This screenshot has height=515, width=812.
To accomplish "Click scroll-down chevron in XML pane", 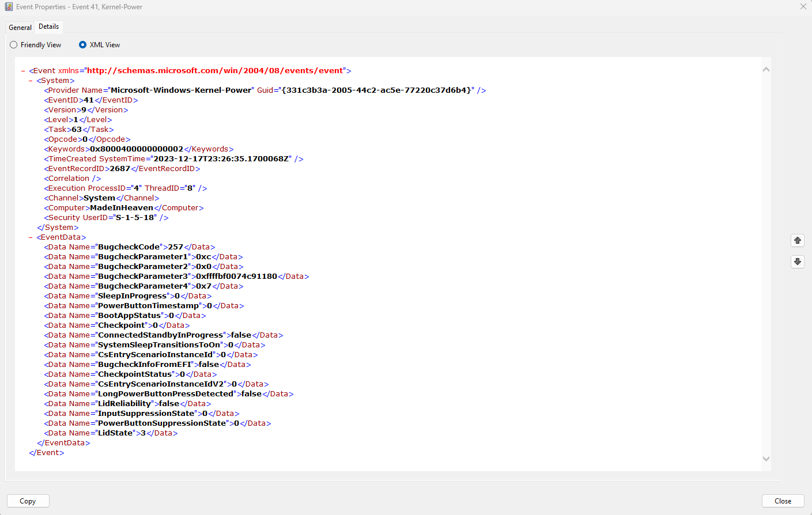I will [x=766, y=459].
